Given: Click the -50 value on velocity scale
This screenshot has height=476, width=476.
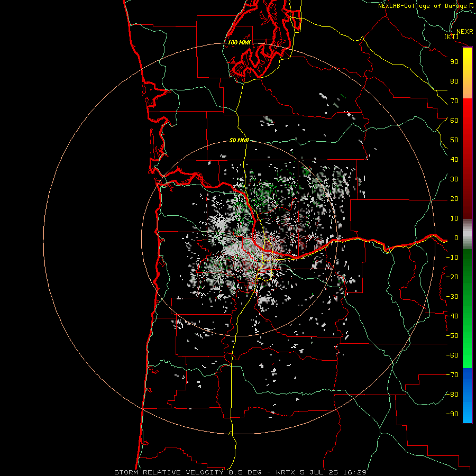Looking at the screenshot, I should coord(452,336).
